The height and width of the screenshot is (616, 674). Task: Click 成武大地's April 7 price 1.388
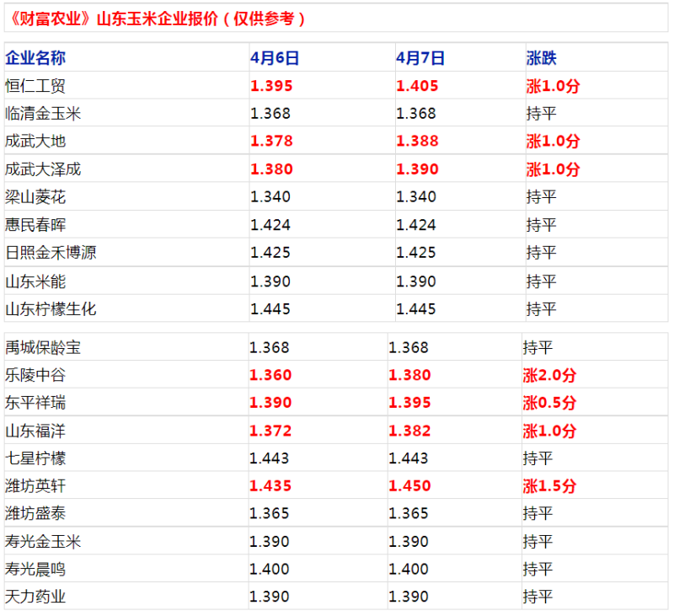click(x=417, y=141)
